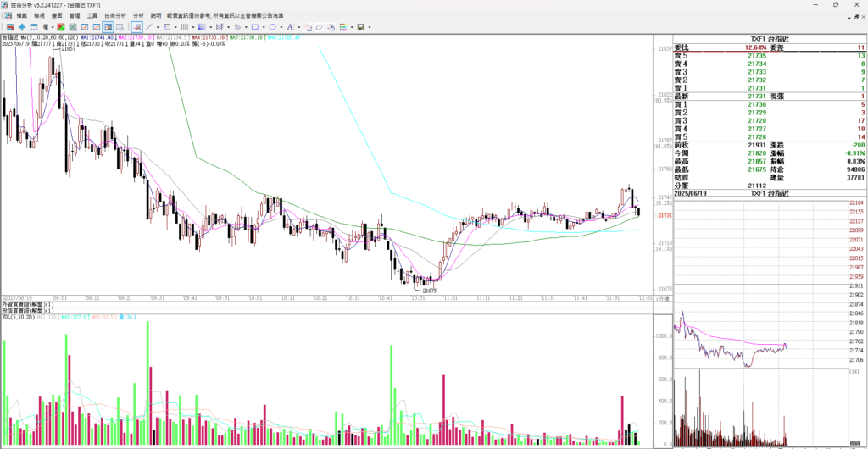Open the 檔案 menu

[x=21, y=15]
